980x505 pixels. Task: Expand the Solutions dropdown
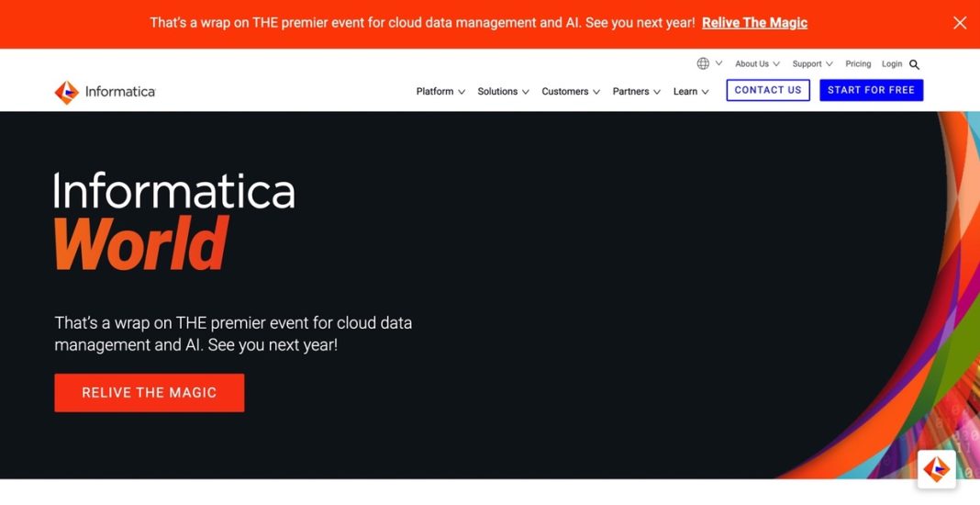pyautogui.click(x=503, y=92)
